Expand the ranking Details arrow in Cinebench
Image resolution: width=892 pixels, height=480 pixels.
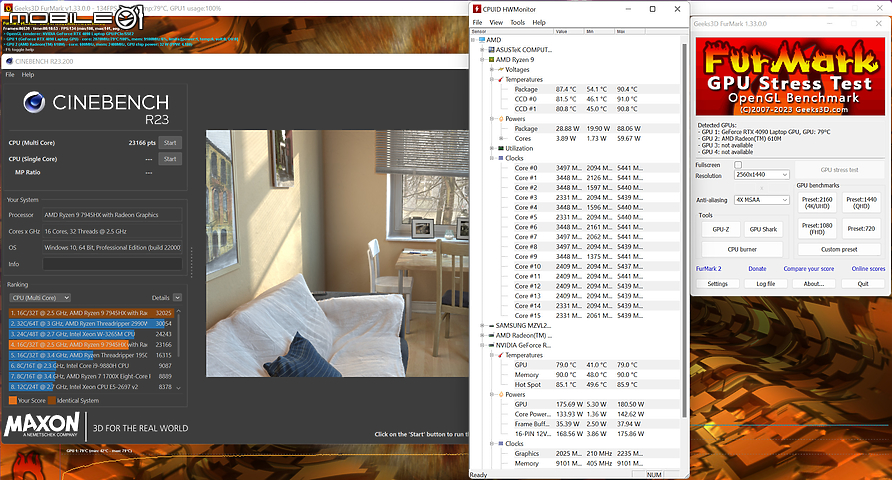(177, 297)
